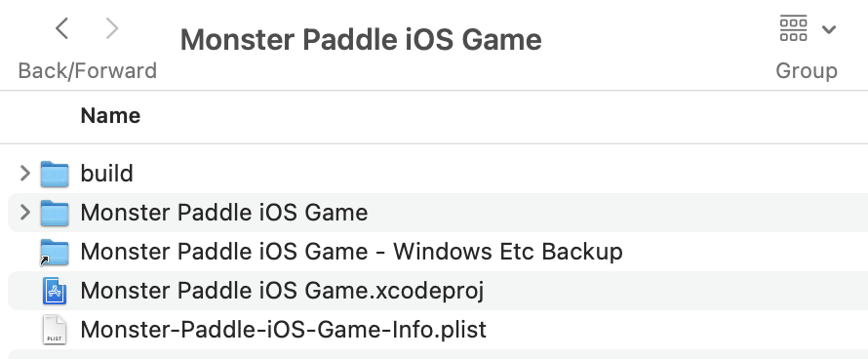The width and height of the screenshot is (868, 359).
Task: Go forward using the right arrow
Action: tap(112, 28)
